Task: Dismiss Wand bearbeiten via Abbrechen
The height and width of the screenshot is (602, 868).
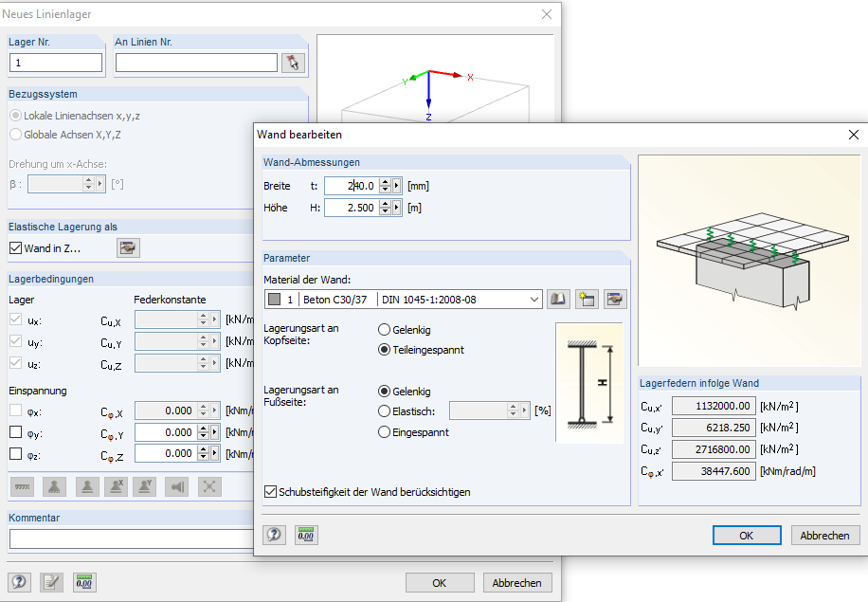Action: (x=823, y=535)
